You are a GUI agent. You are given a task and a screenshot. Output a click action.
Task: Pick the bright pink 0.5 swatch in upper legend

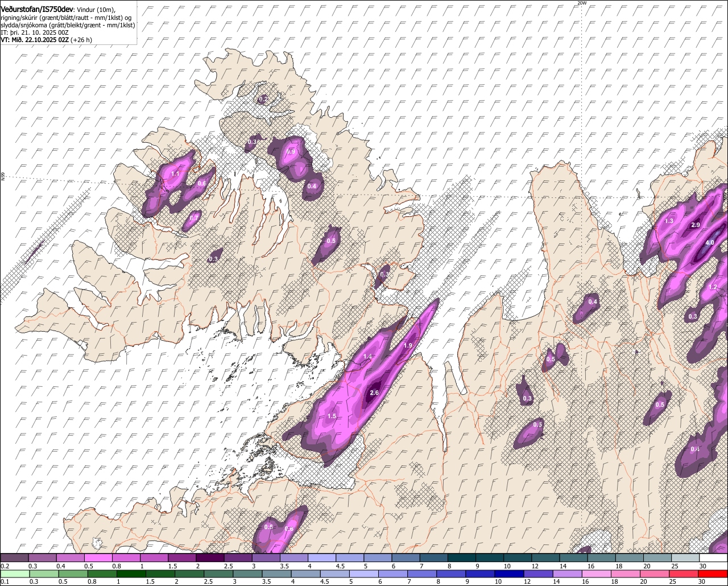[x=98, y=558]
